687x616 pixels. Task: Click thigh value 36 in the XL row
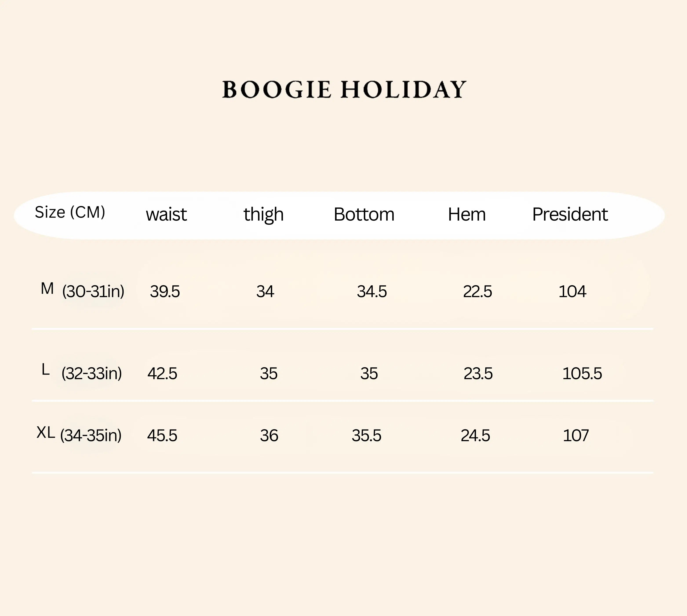pos(269,436)
